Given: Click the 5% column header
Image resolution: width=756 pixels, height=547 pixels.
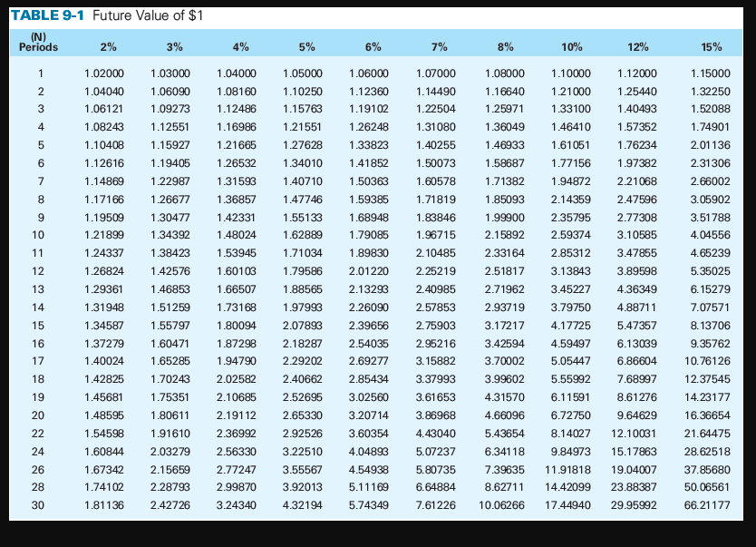Looking at the screenshot, I should click(307, 45).
